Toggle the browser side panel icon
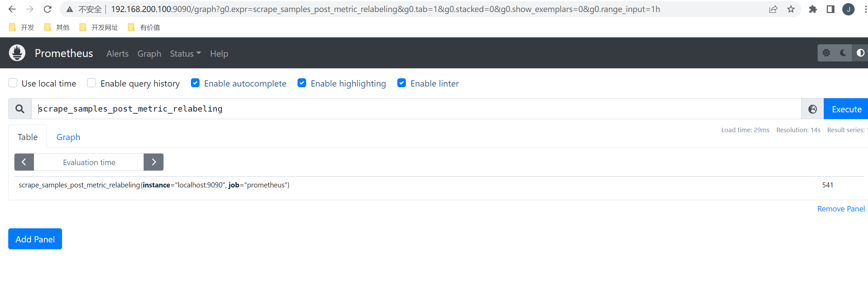Screen dimensions: 868x286 point(831,9)
